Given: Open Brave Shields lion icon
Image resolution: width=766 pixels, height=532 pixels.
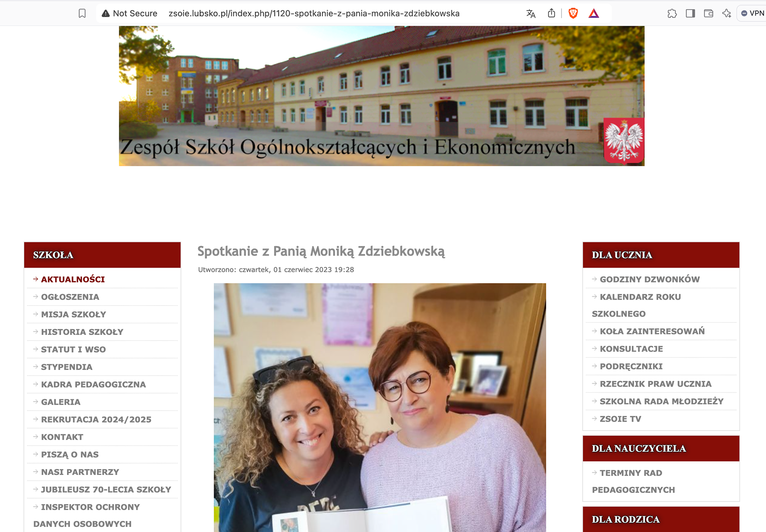Looking at the screenshot, I should click(573, 14).
